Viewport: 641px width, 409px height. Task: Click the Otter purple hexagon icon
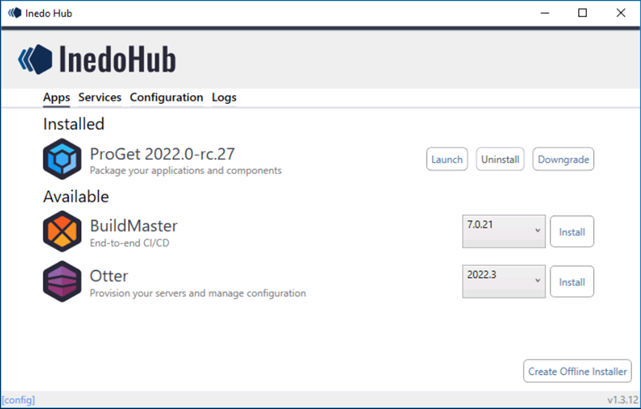pos(62,281)
